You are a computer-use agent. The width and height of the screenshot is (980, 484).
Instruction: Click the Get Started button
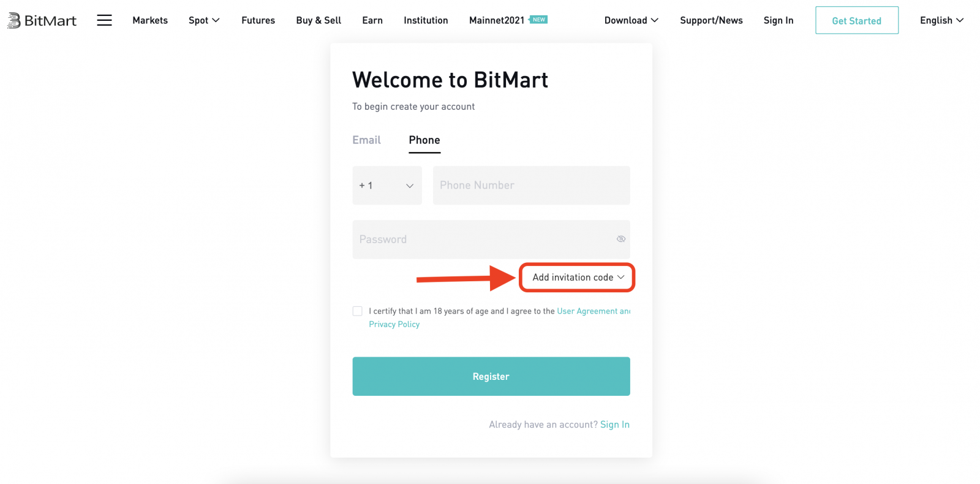coord(856,20)
